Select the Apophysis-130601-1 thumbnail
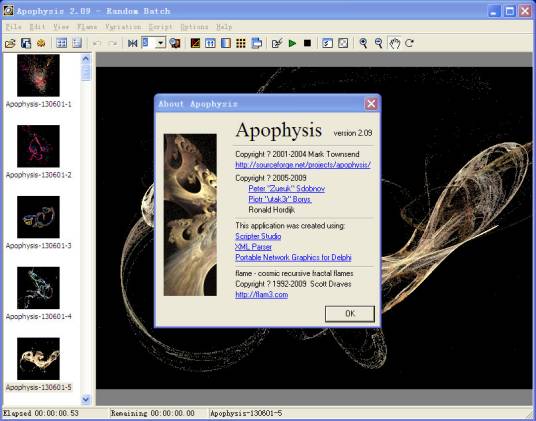 click(38, 75)
